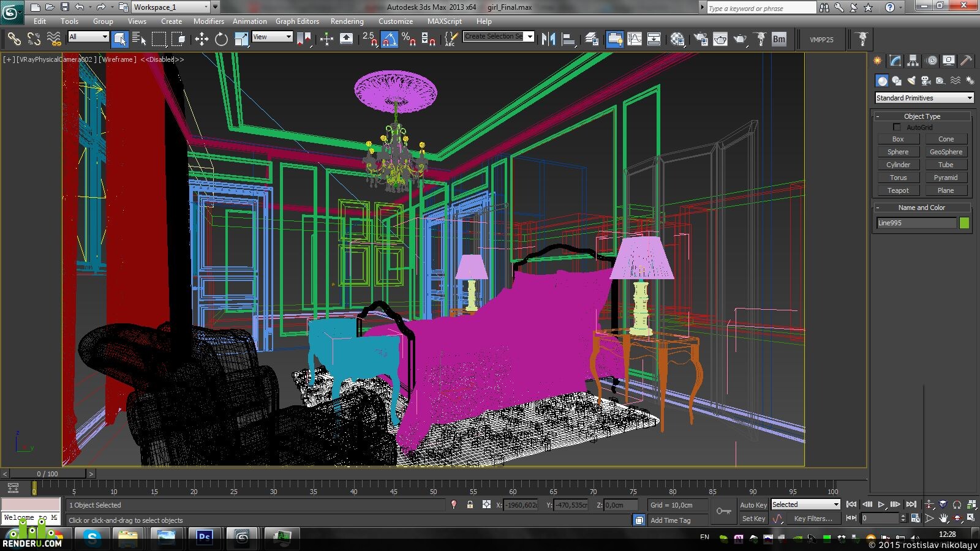Screen dimensions: 980x551
Task: Open the Material Editor icon
Action: pyautogui.click(x=677, y=39)
